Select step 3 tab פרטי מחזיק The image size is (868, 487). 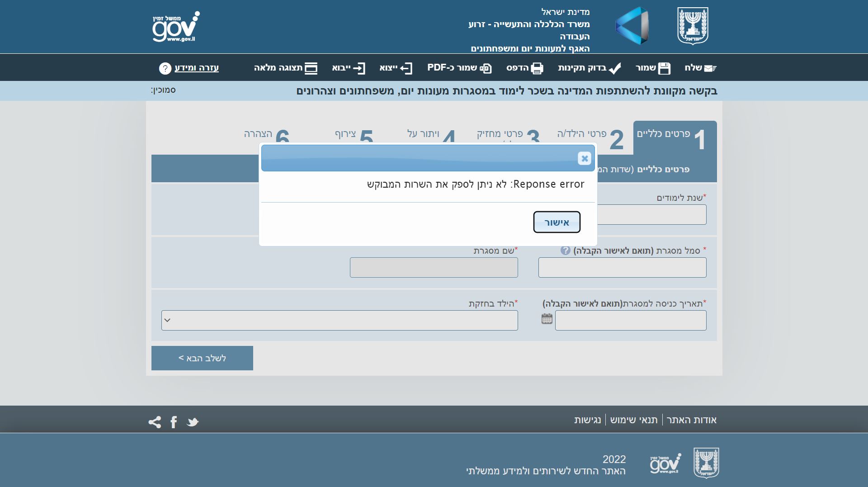point(508,136)
